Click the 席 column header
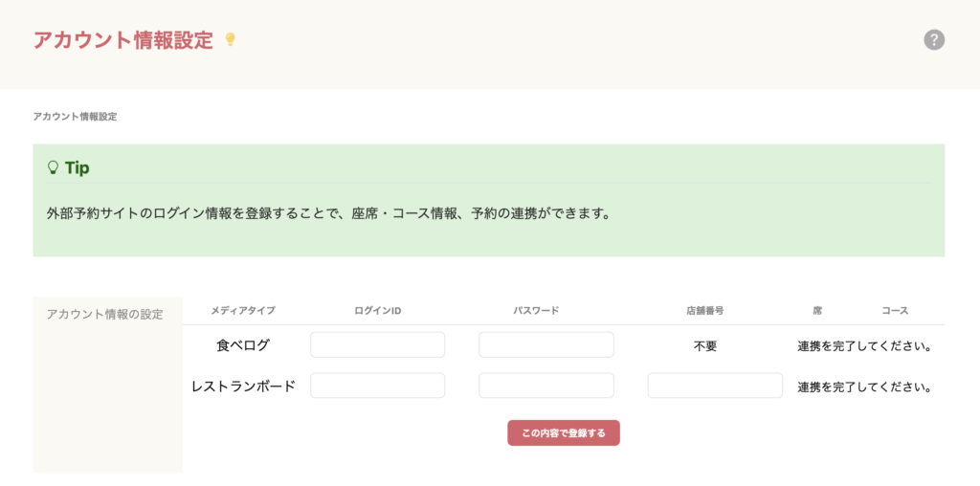Viewport: 980px width, 486px height. click(x=817, y=311)
